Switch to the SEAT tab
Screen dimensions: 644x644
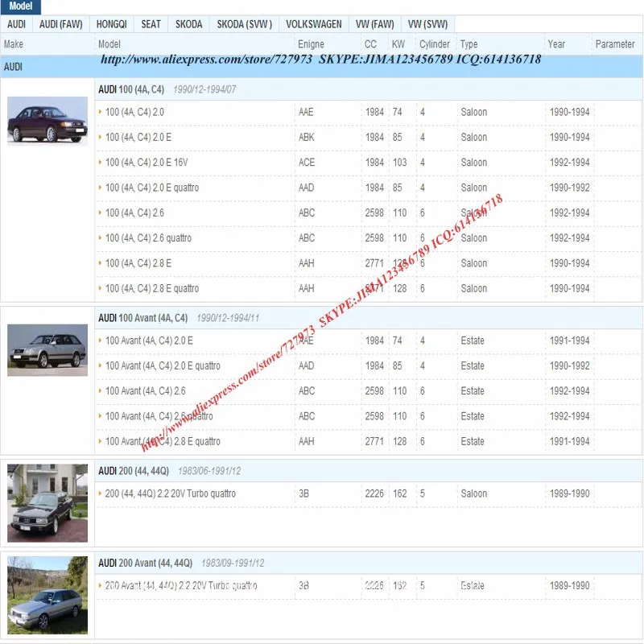[x=151, y=24]
